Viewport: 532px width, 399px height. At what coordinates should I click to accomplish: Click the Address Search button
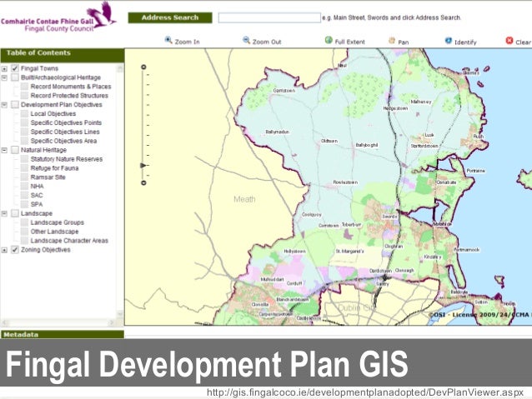coord(170,17)
